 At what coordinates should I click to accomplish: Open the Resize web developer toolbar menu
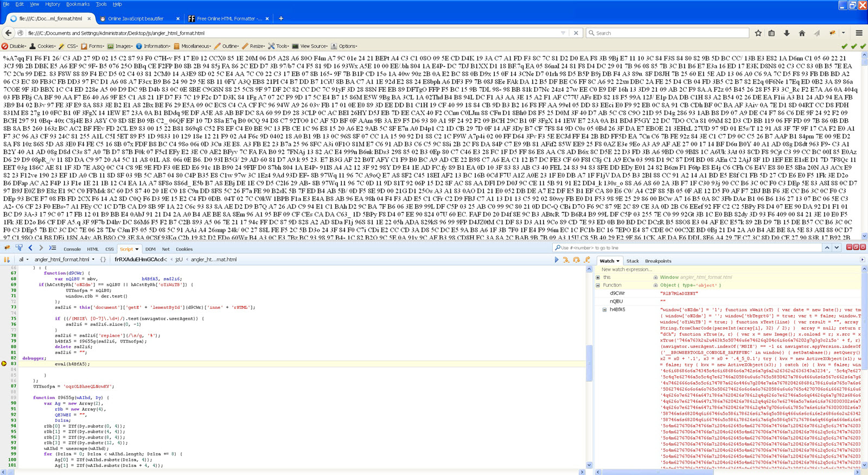click(x=254, y=46)
